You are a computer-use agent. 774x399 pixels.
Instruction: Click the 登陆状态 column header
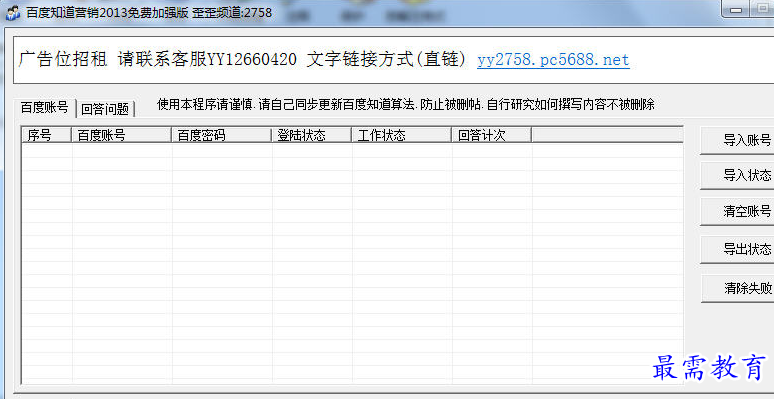point(311,135)
